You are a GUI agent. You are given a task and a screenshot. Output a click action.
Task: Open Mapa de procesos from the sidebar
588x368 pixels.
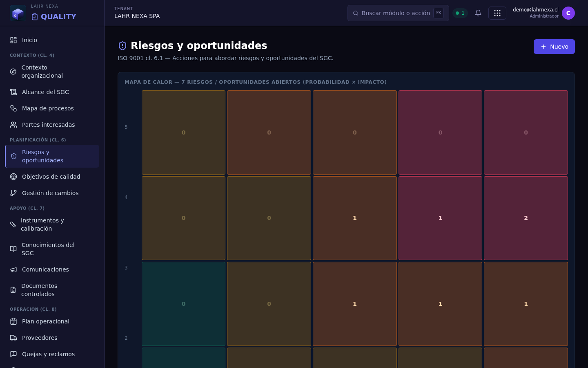[52, 108]
